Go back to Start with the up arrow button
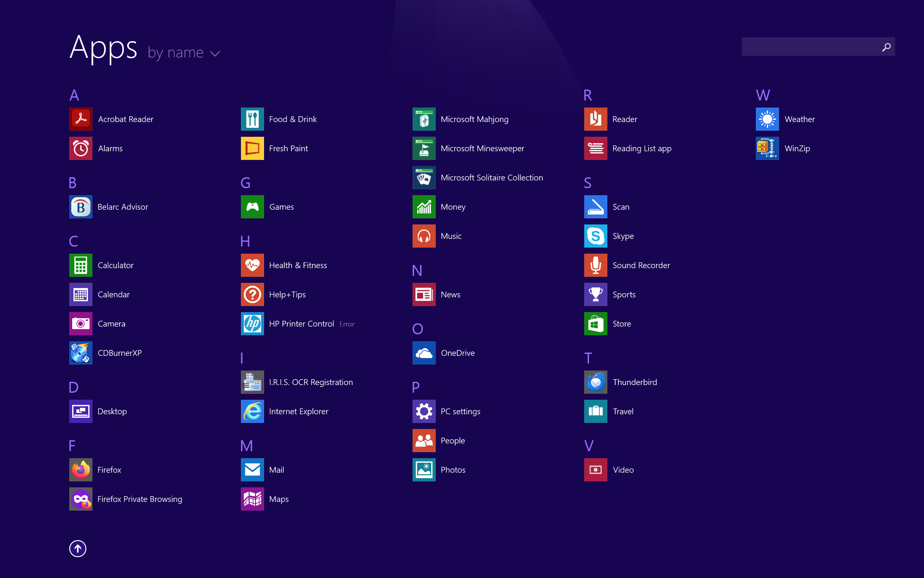924x578 pixels. coord(78,548)
